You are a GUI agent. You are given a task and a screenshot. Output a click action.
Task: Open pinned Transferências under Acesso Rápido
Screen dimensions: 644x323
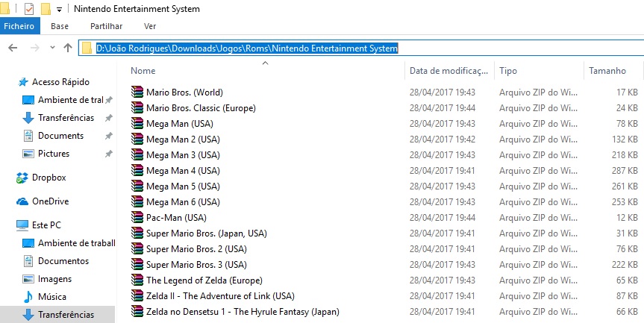click(66, 118)
